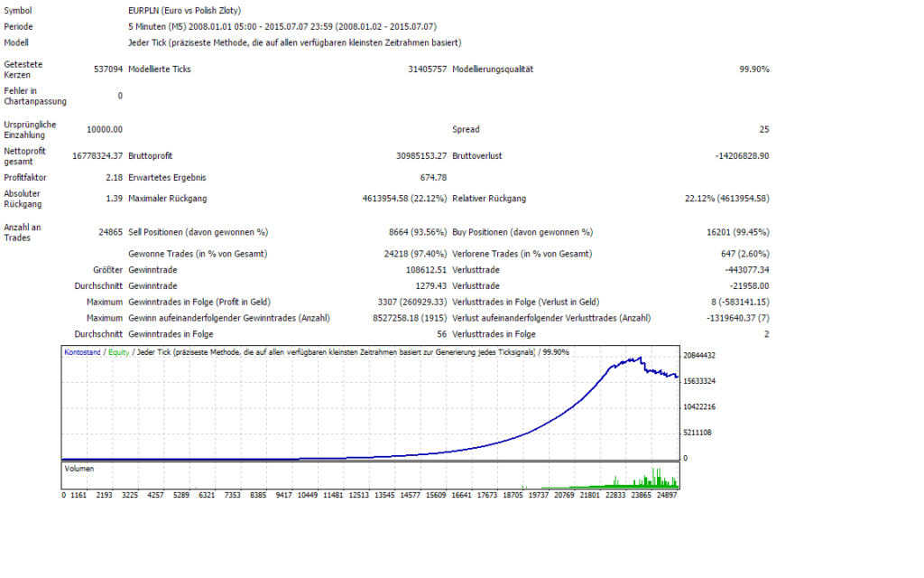Click the x-axis label 24897 below the chart
The image size is (924, 578).
667,495
